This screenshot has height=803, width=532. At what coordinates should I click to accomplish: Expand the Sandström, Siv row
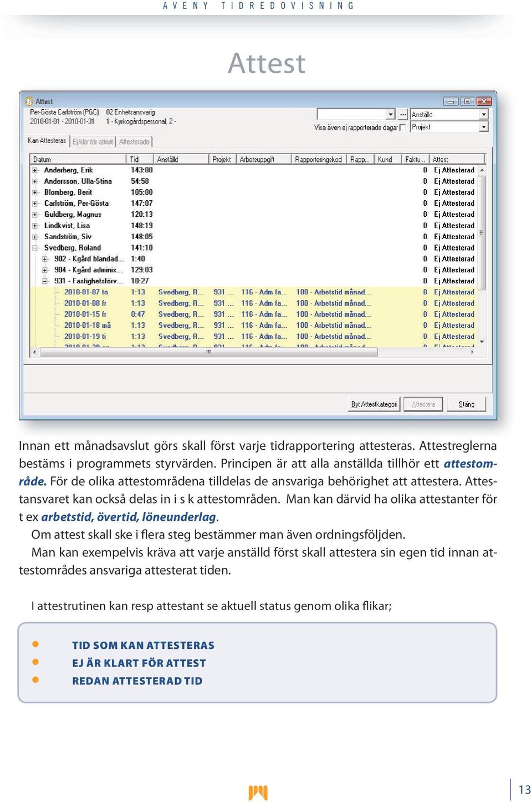click(x=35, y=237)
